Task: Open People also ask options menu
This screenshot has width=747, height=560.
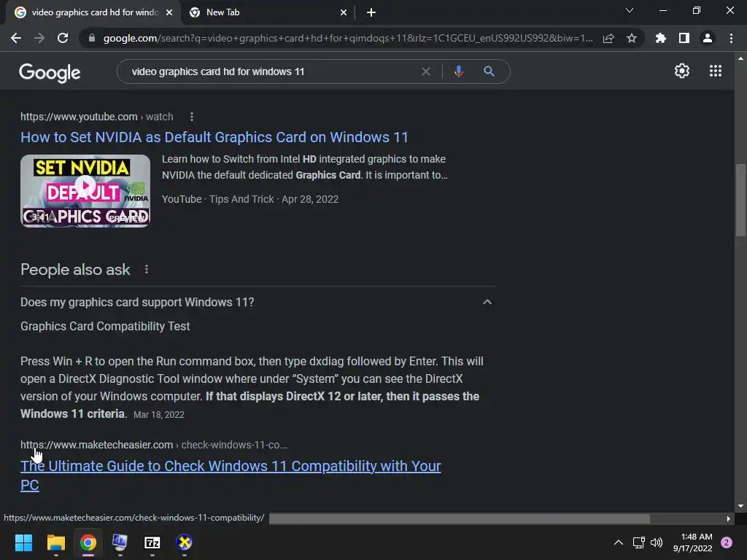Action: point(147,270)
